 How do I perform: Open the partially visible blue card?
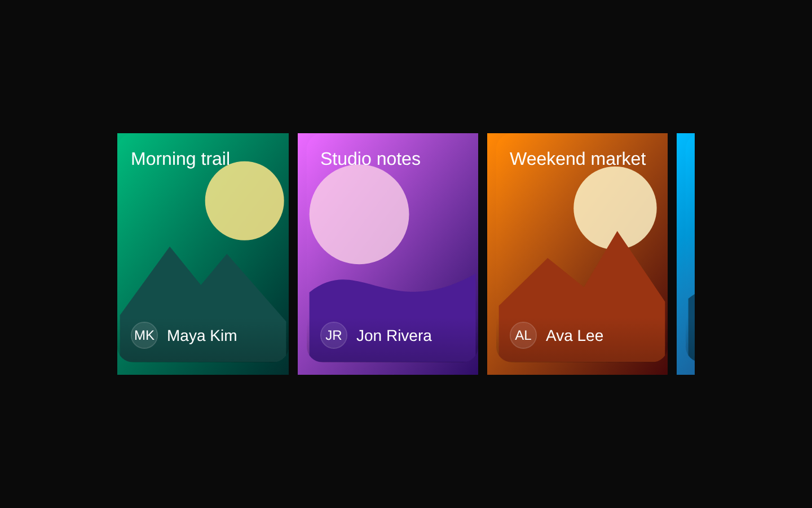686,254
